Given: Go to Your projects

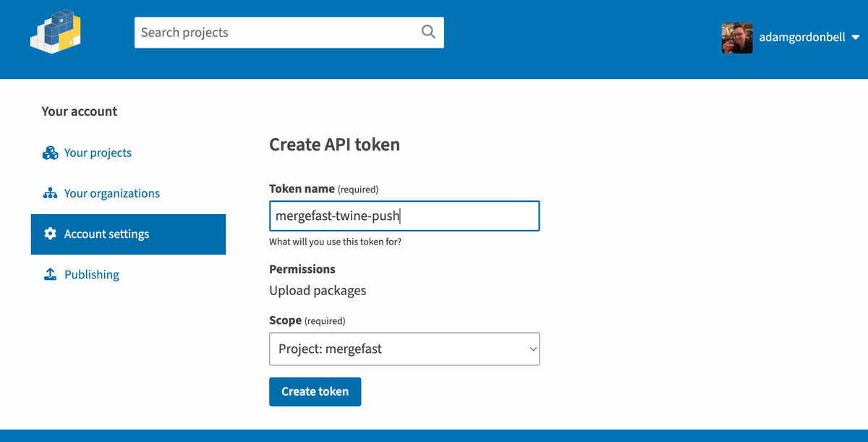Looking at the screenshot, I should click(x=98, y=153).
